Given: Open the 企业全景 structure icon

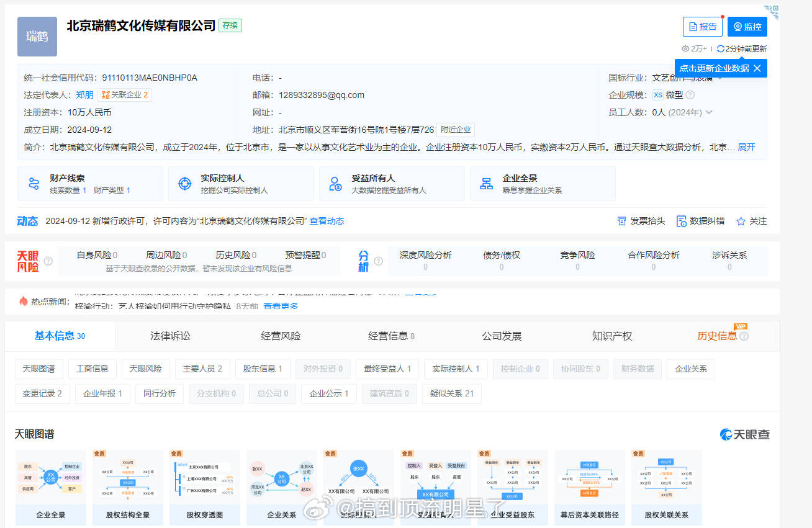Looking at the screenshot, I should (x=487, y=184).
